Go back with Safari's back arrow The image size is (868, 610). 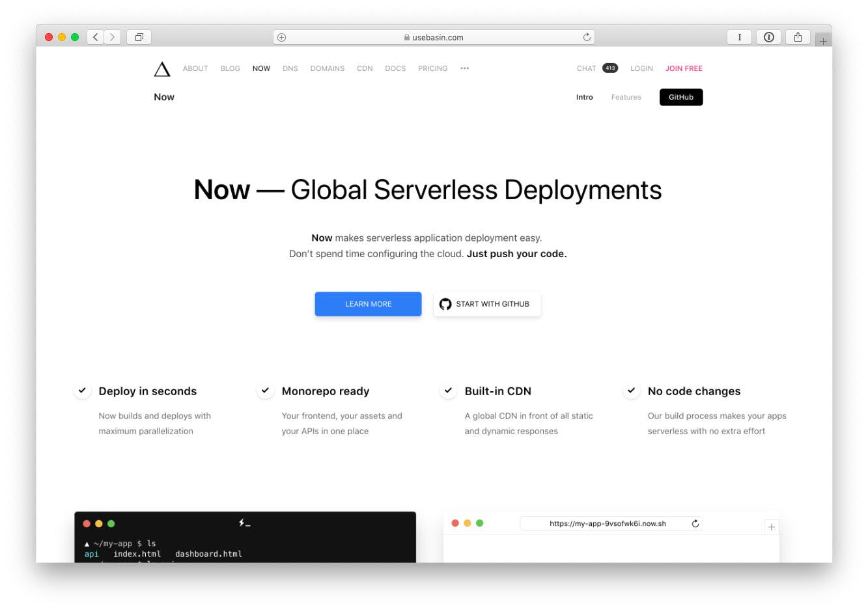pos(96,37)
